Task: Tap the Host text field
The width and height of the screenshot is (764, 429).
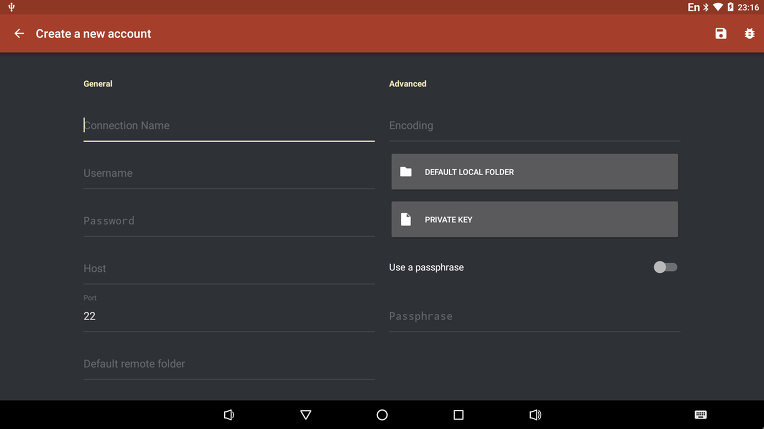Action: click(228, 268)
